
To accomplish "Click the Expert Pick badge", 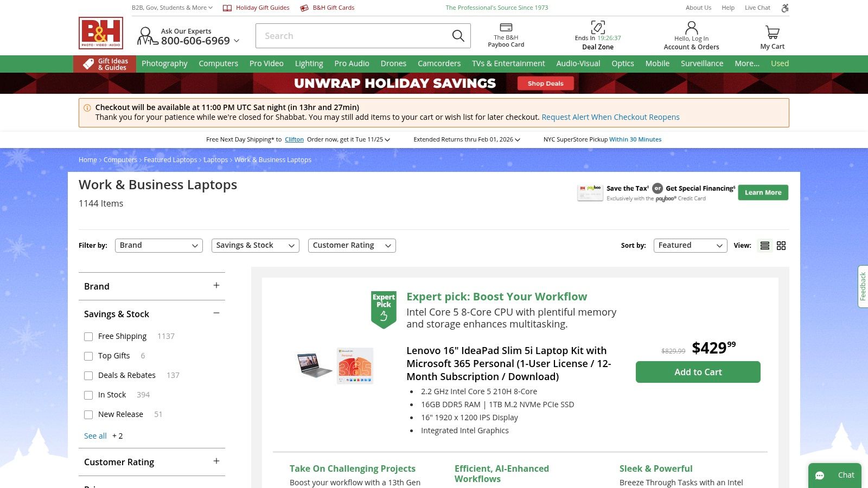I will coord(384,309).
